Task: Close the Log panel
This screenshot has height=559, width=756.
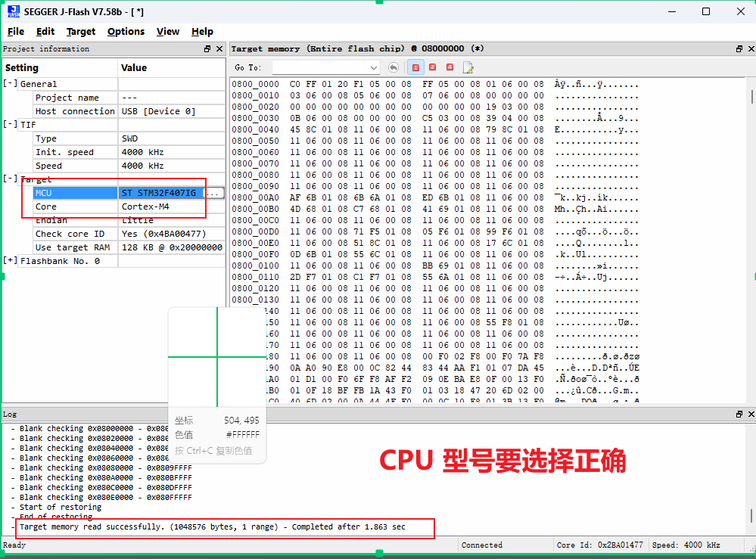Action: [751, 414]
